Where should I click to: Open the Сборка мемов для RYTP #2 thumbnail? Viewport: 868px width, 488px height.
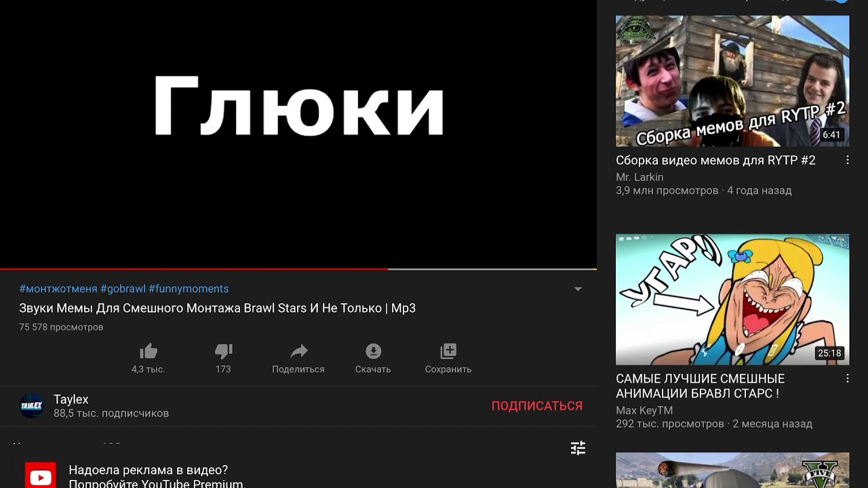732,81
